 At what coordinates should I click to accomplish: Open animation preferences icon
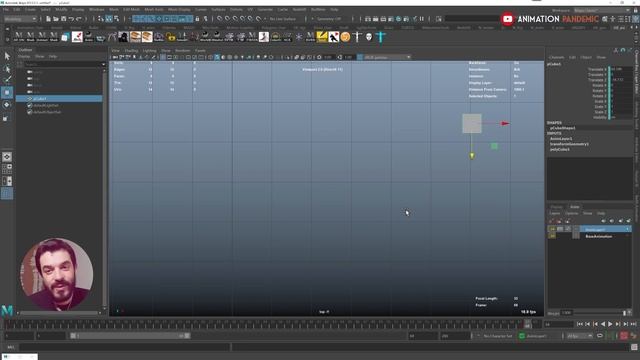coord(633,336)
